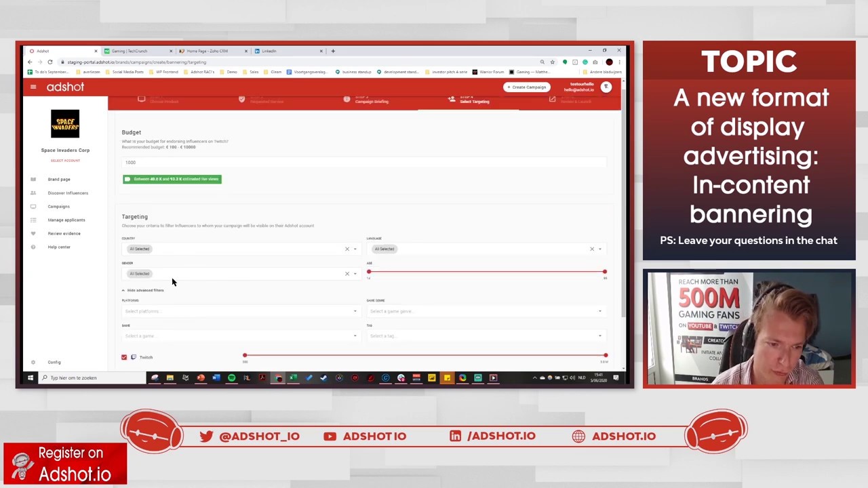The image size is (868, 488).
Task: Open the user avatar menu
Action: (606, 87)
